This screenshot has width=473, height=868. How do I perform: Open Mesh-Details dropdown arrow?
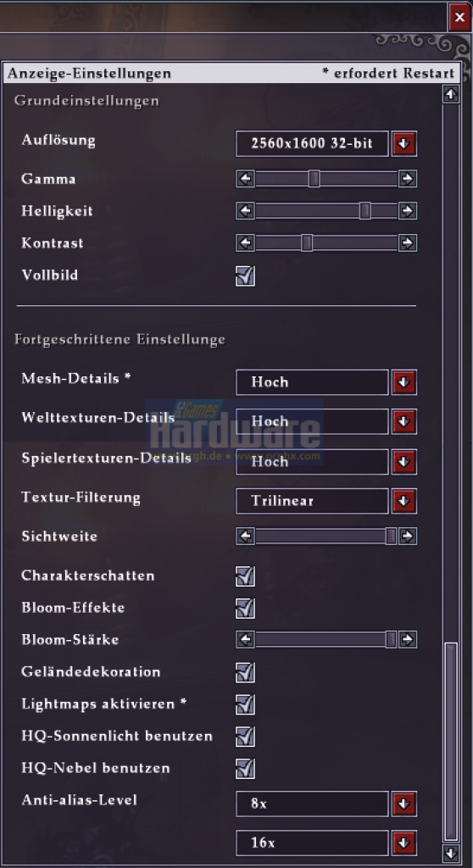(x=403, y=382)
